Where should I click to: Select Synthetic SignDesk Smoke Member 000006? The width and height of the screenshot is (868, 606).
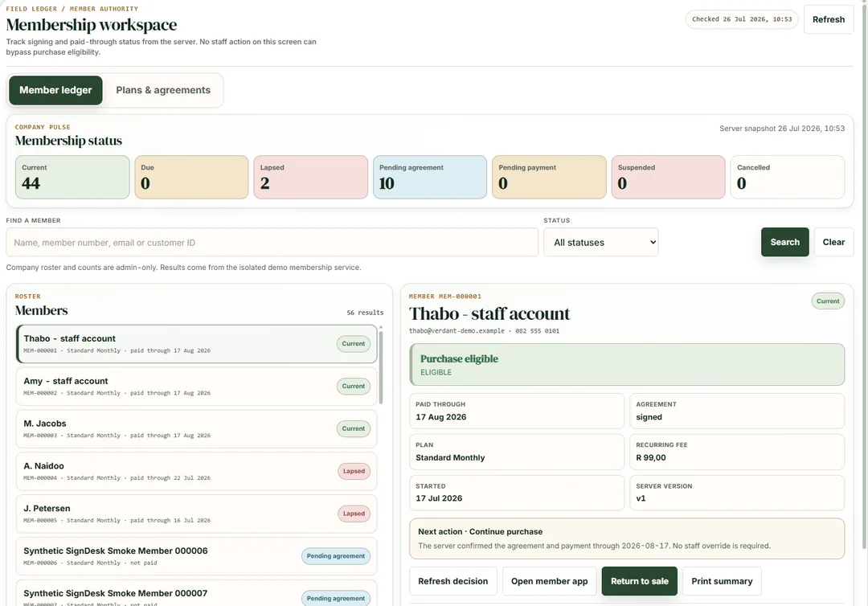tap(197, 556)
